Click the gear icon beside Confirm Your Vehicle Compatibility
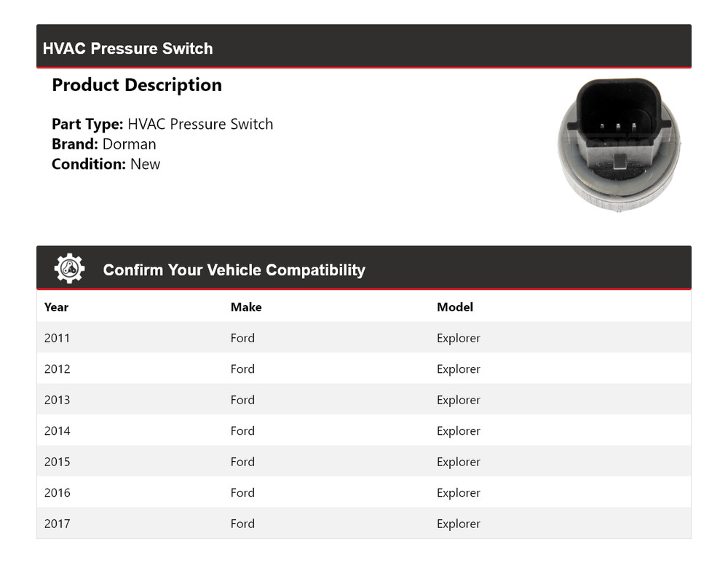728x563 pixels. pos(69,269)
